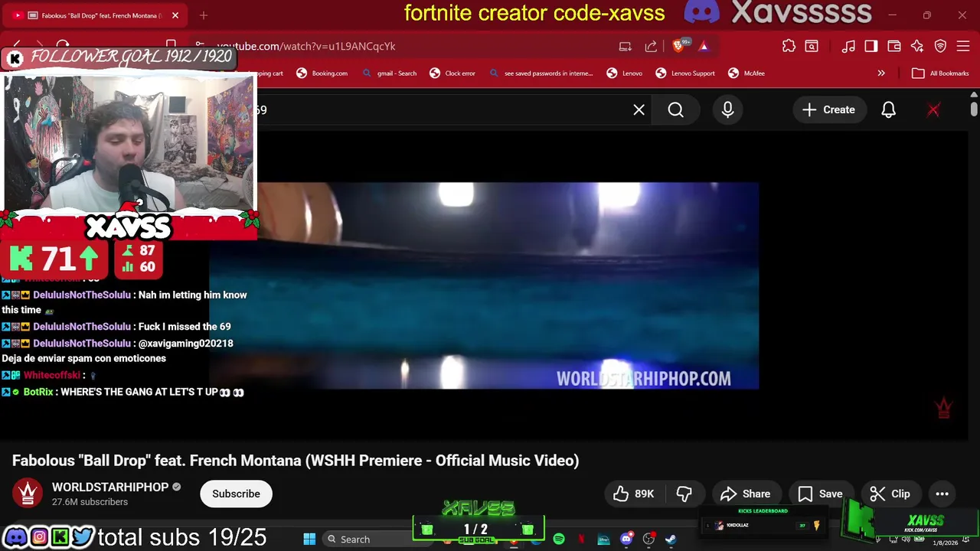
Task: Subscribe to WORLDSTARHIPHOP
Action: pyautogui.click(x=236, y=494)
